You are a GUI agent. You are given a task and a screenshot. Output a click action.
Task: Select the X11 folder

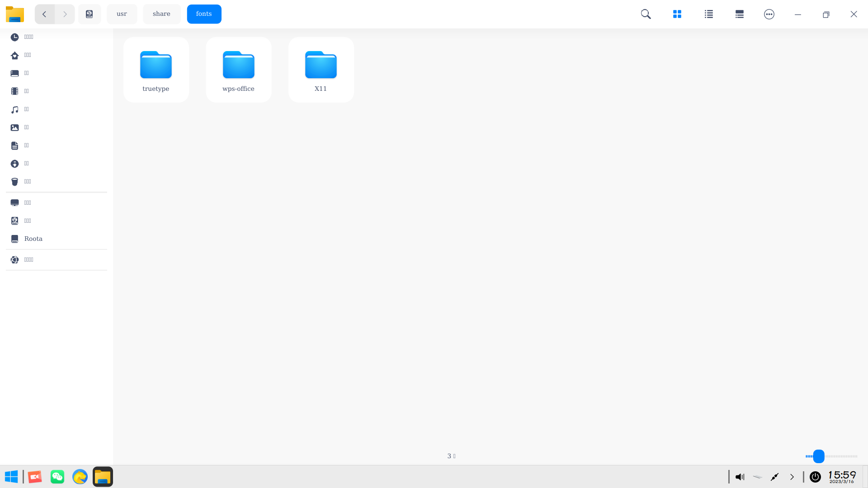pos(321,70)
